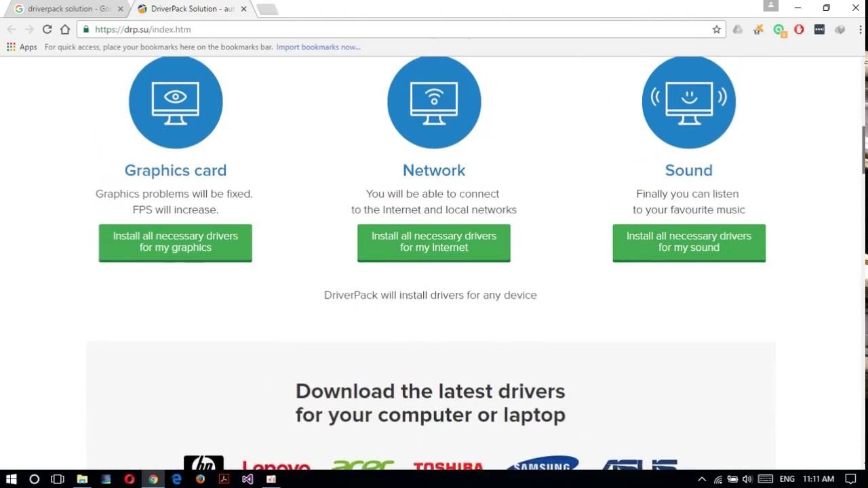Open the volume control in system tray
868x488 pixels.
tap(748, 479)
